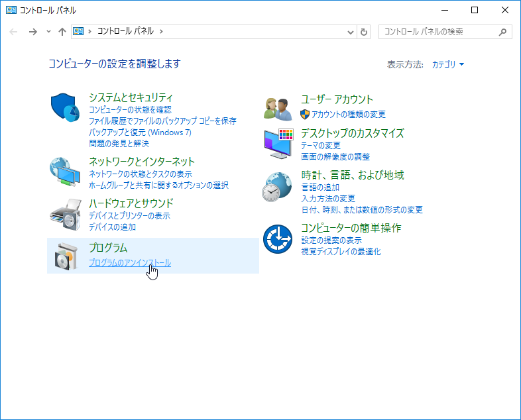Image resolution: width=521 pixels, height=420 pixels.
Task: Open the recent locations dropdown arrow
Action: tap(48, 32)
